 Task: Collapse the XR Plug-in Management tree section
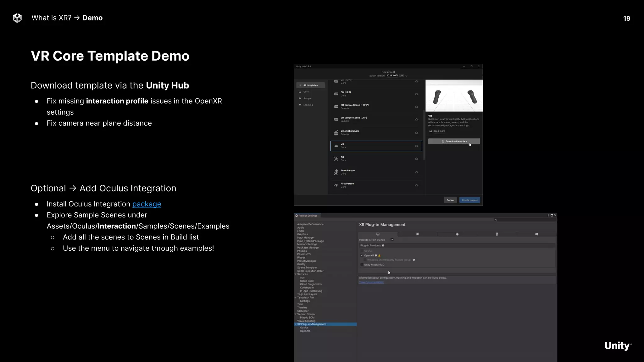tap(296, 324)
